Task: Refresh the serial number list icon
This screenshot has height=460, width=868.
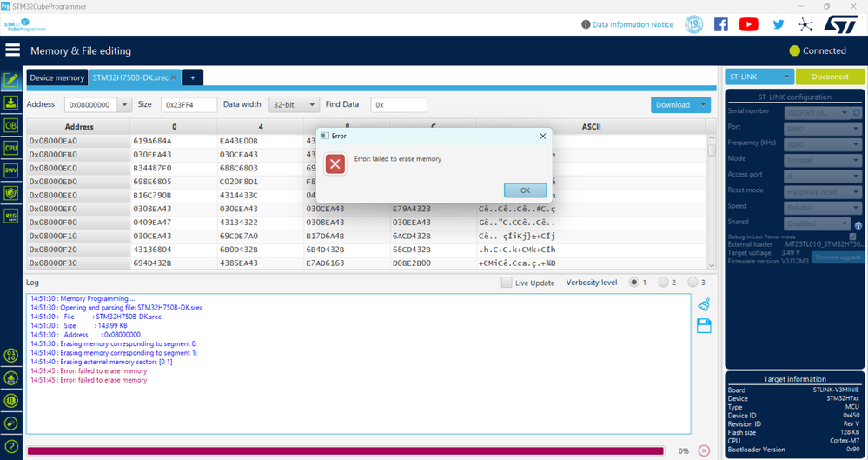Action: (x=857, y=112)
